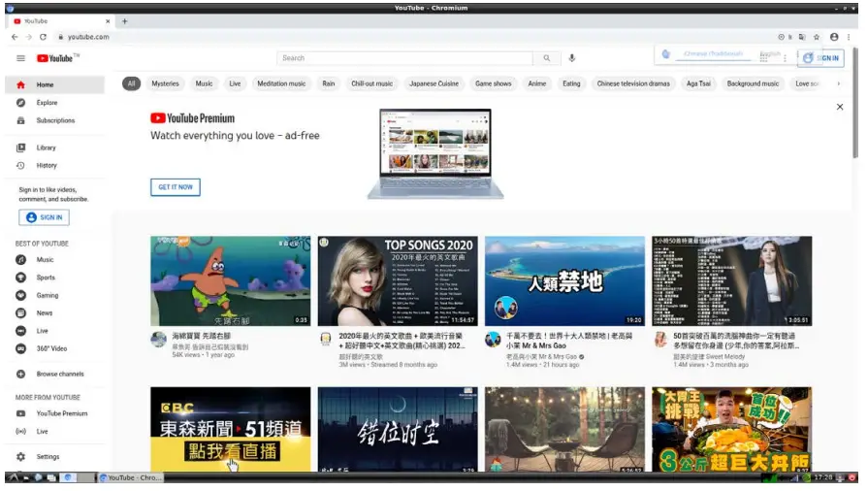The image size is (868, 491).
Task: Start voice search with microphone icon
Action: pyautogui.click(x=572, y=58)
